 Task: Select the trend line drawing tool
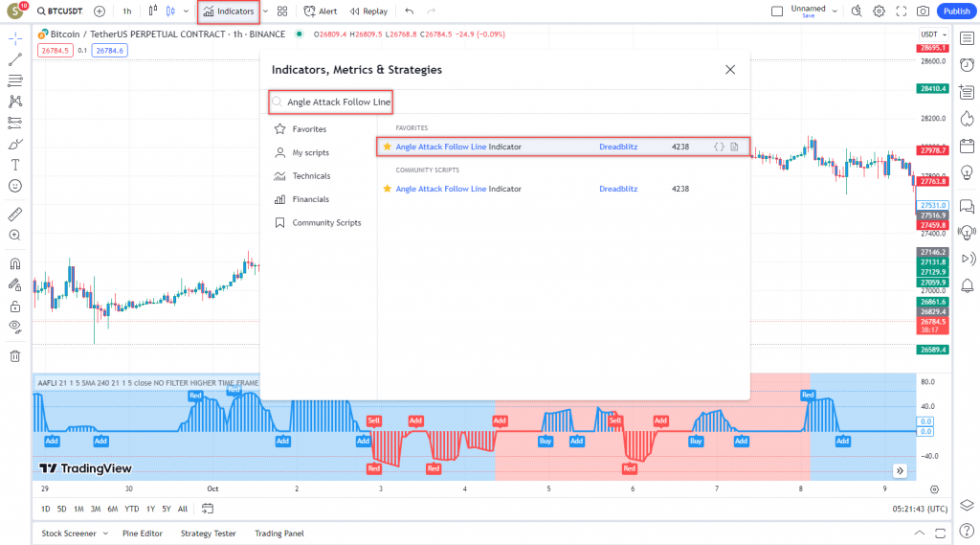[15, 59]
